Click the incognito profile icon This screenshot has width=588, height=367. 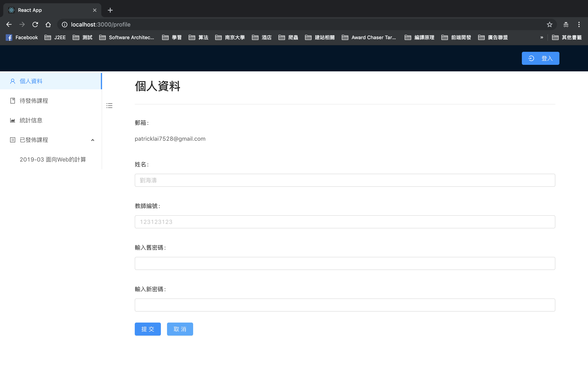tap(566, 24)
